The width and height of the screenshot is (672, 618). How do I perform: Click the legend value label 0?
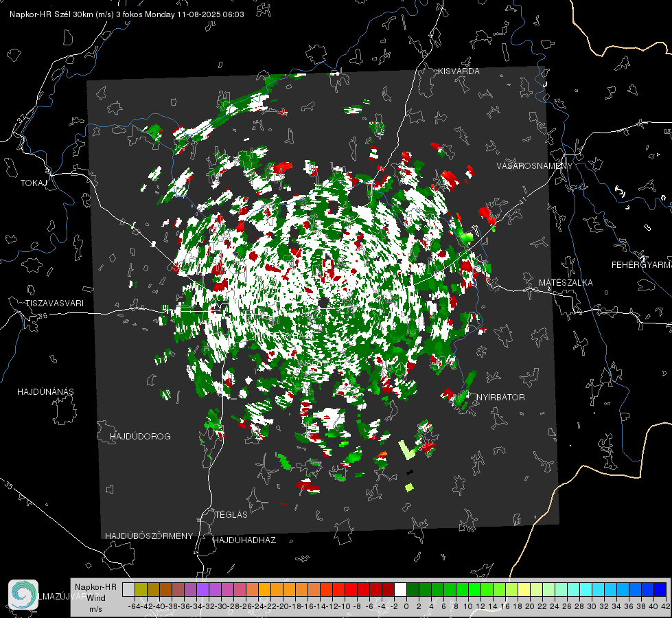click(406, 606)
